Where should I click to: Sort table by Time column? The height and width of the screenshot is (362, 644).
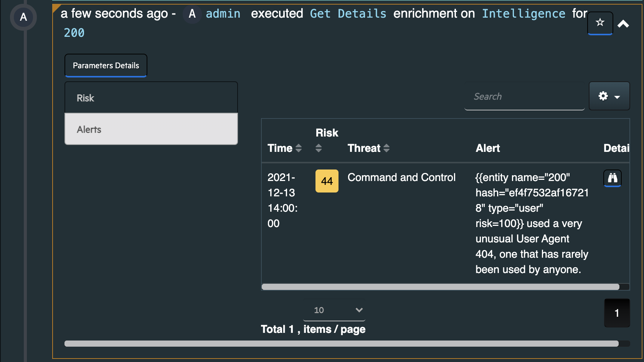point(299,148)
